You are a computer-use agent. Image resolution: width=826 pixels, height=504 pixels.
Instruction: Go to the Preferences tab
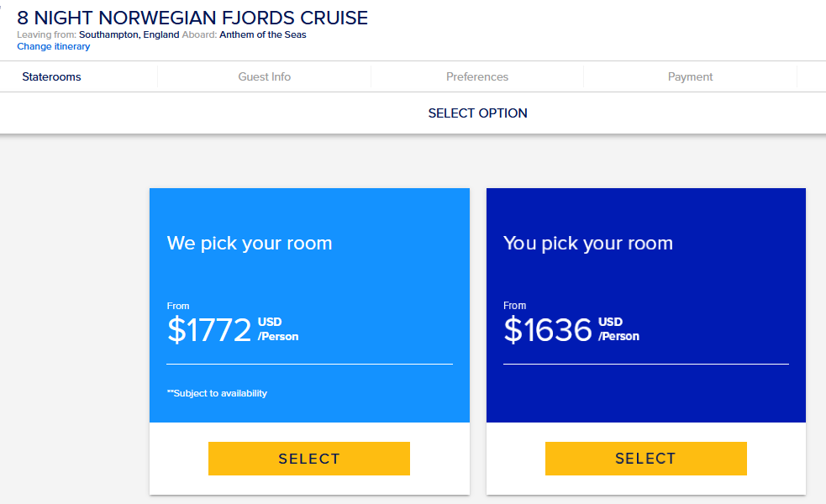coord(477,77)
